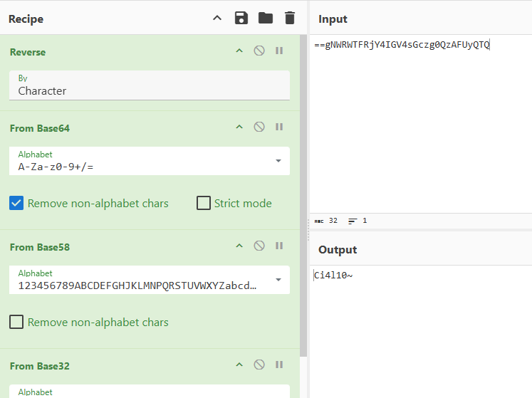Disable the From Base32 operation
This screenshot has width=532, height=398.
tap(259, 365)
